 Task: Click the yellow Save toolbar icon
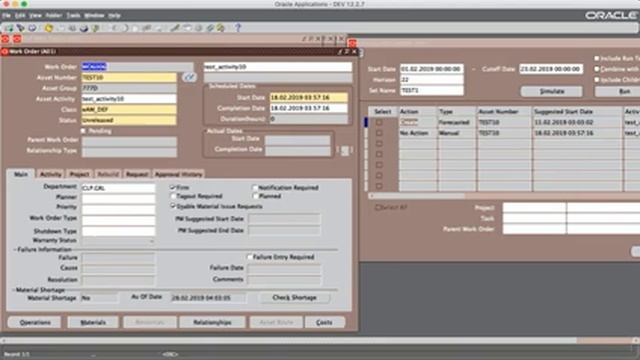pyautogui.click(x=49, y=28)
